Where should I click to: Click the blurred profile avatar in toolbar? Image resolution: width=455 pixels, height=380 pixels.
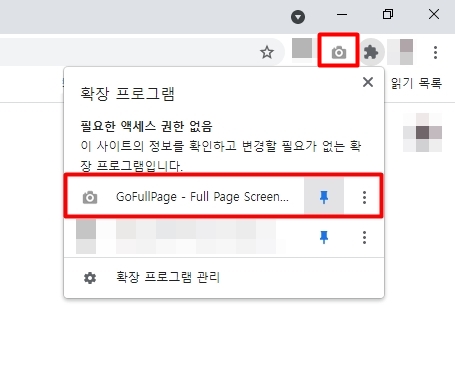(400, 52)
